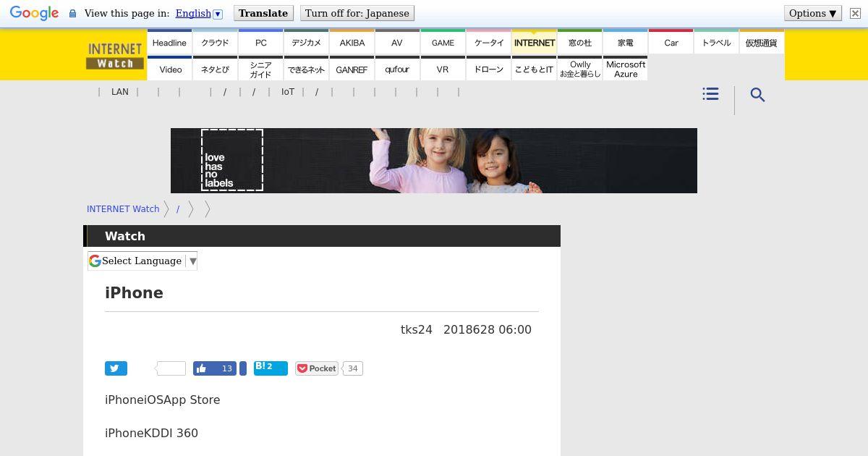Open the hamburger list menu icon

(x=710, y=94)
